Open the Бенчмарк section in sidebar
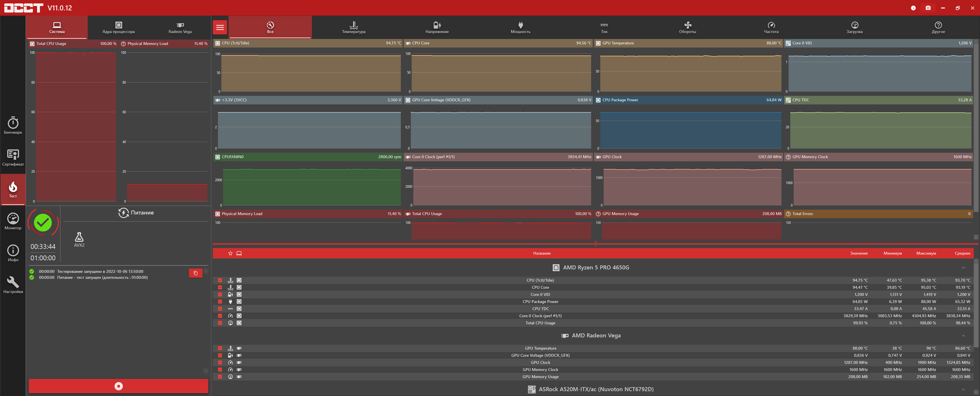Screen dimensions: 980x396 tap(13, 125)
